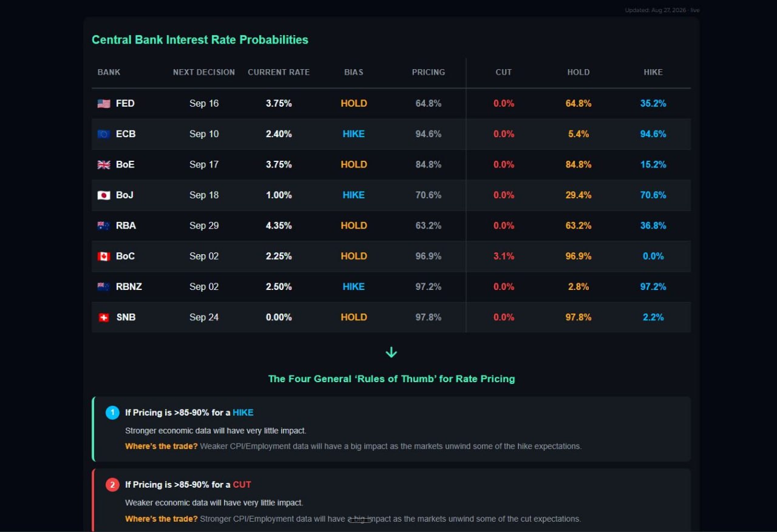This screenshot has width=777, height=532.
Task: Click the rule 2 title about CUT pricing
Action: [x=188, y=485]
